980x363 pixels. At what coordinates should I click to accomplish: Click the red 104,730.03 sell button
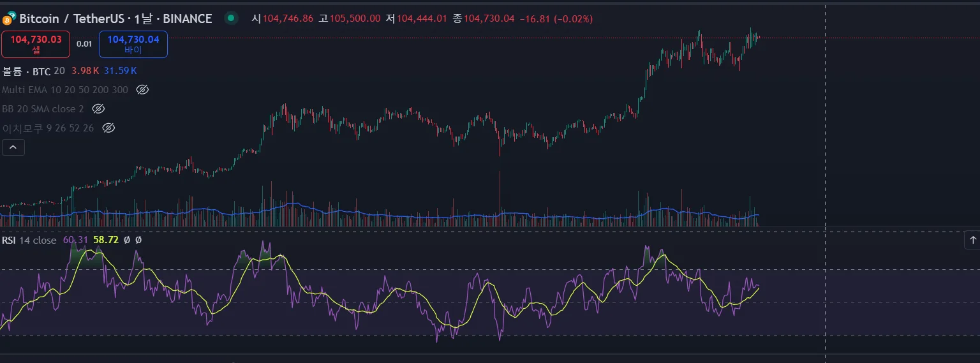(36, 44)
